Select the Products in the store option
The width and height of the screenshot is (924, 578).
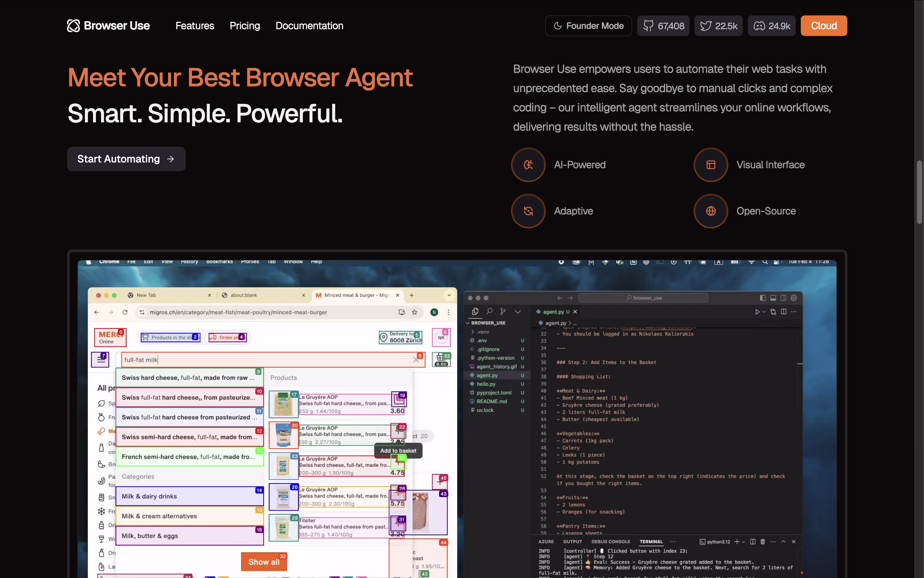coord(171,337)
